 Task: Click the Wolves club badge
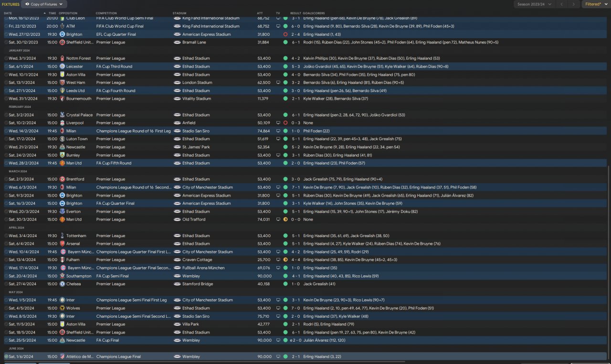62,308
